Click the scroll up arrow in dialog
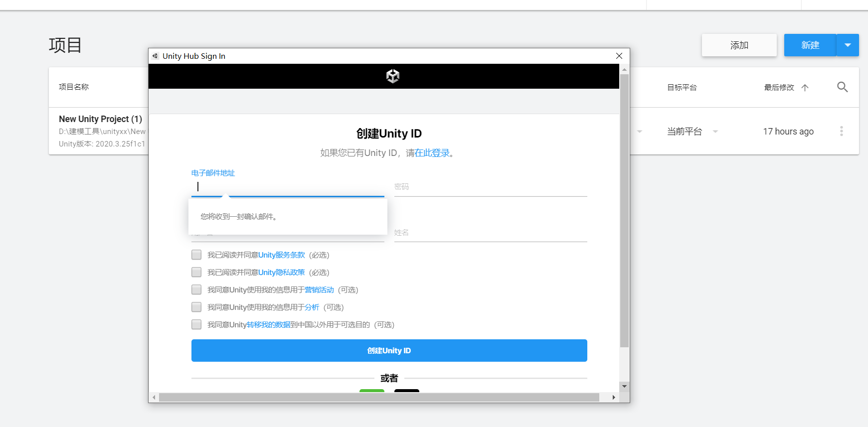This screenshot has width=868, height=427. point(624,70)
